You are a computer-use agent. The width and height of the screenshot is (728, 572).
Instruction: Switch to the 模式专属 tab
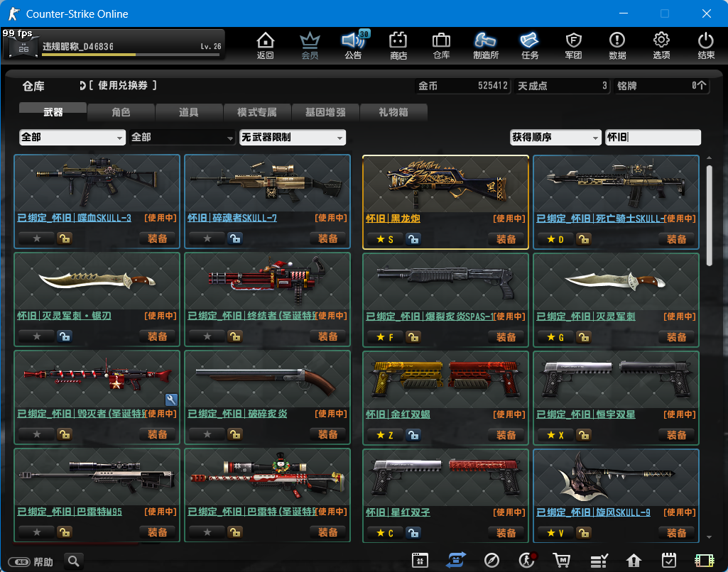point(257,112)
